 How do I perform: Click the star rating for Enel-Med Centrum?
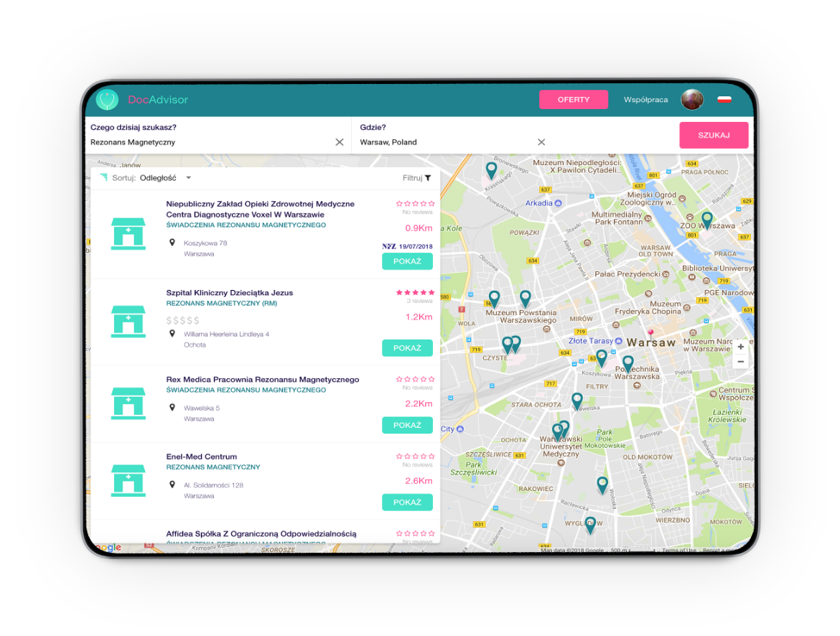click(415, 457)
